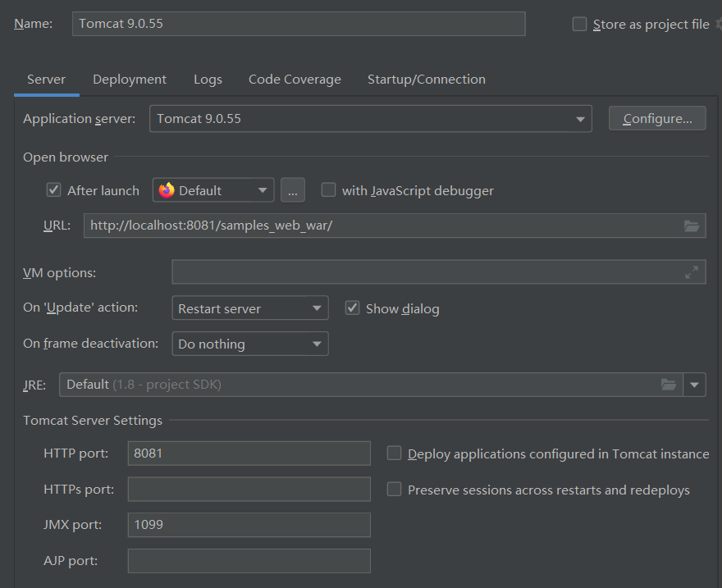Click the gear icon beside Store as project file
Image resolution: width=722 pixels, height=588 pixels.
719,24
